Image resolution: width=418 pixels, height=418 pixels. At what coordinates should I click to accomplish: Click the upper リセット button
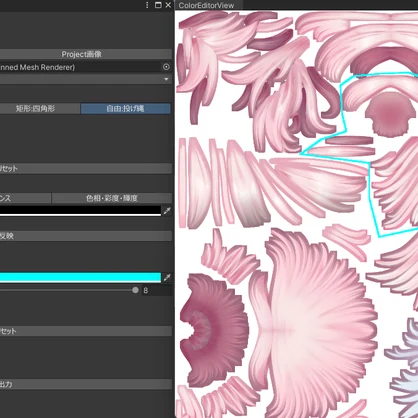click(x=86, y=168)
